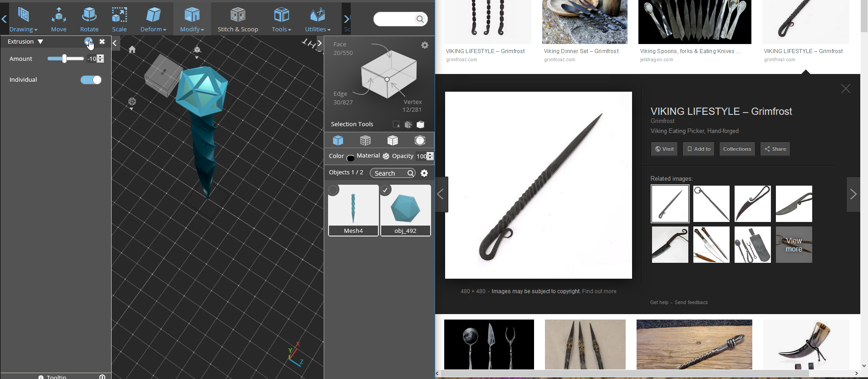Click the Add to button in the image preview
The width and height of the screenshot is (868, 379).
[x=699, y=149]
